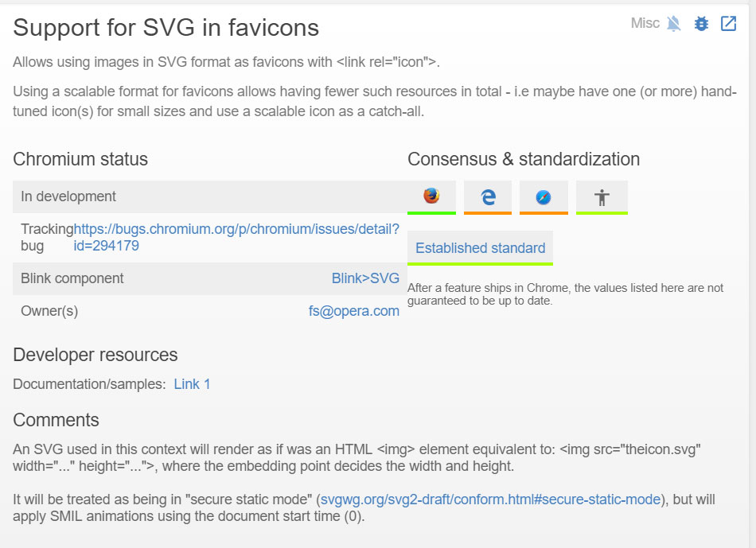
Task: Open documentation Link 1
Action: (192, 384)
